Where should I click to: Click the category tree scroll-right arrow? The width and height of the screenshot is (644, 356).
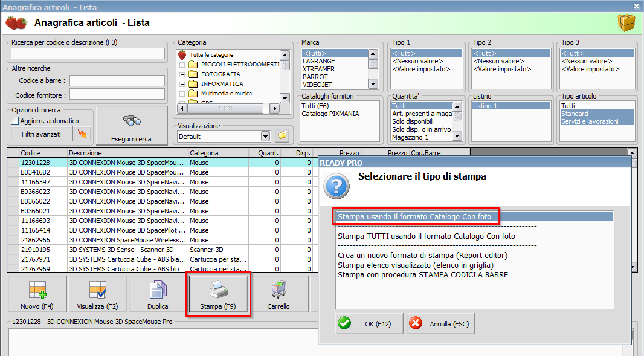click(x=275, y=109)
